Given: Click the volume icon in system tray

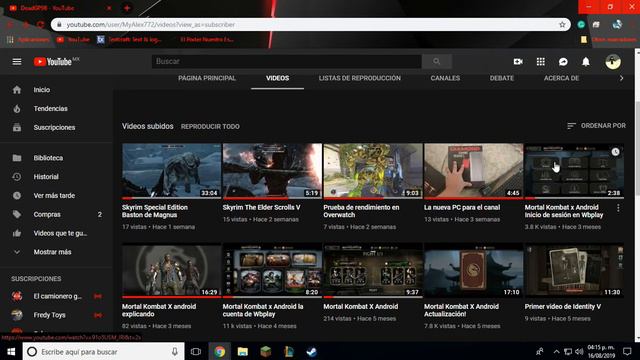Looking at the screenshot, I should click(579, 351).
